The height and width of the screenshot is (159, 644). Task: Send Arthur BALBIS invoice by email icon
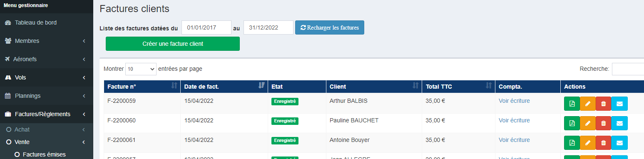(x=619, y=104)
